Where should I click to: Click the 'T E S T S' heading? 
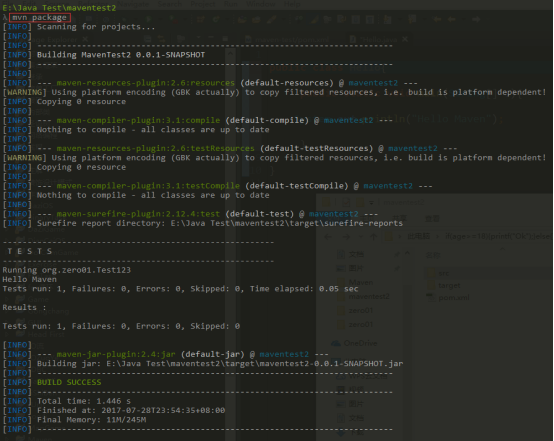[30, 251]
